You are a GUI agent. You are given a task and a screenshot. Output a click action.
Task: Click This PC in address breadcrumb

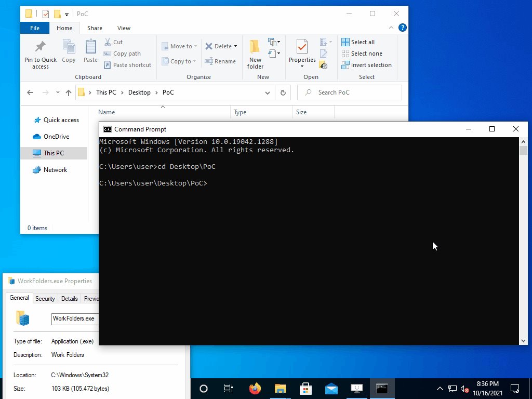pos(106,92)
